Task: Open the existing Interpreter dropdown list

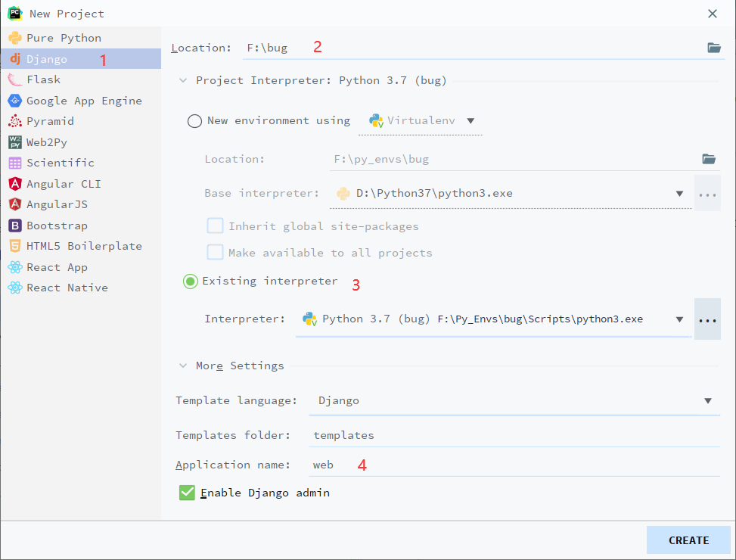Action: pyautogui.click(x=679, y=319)
